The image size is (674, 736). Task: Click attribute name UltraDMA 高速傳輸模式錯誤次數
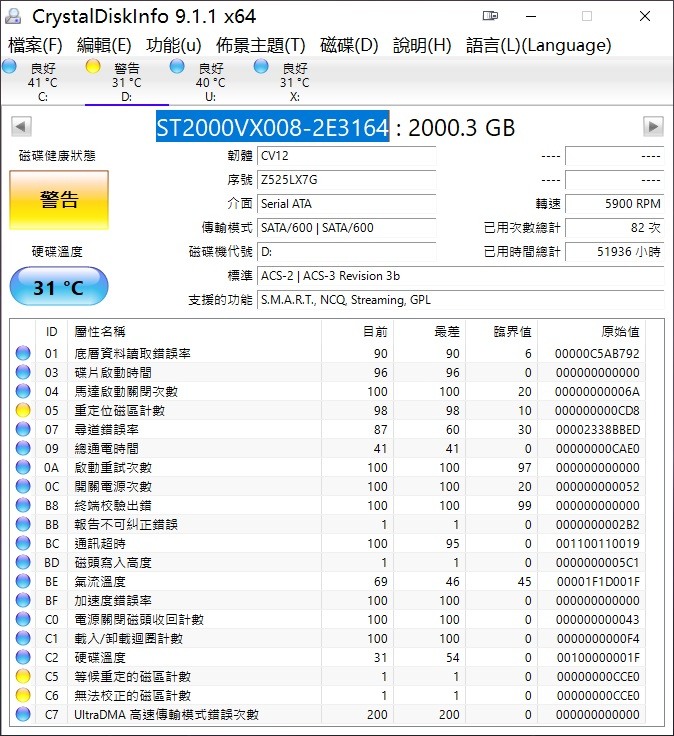point(167,715)
